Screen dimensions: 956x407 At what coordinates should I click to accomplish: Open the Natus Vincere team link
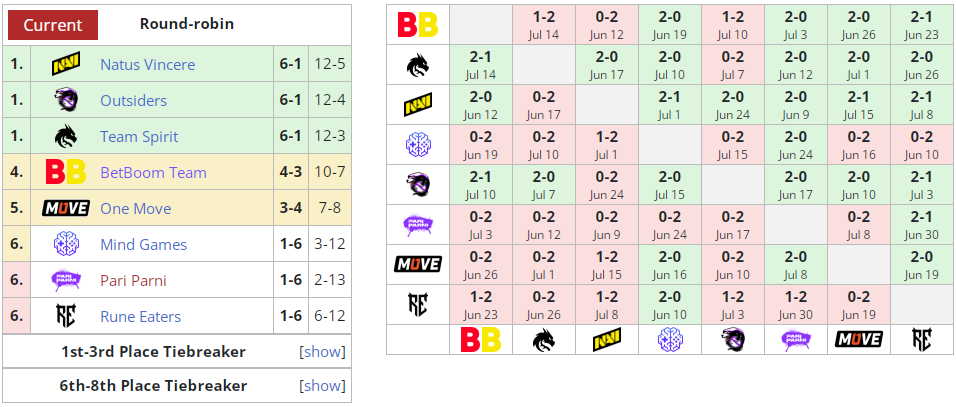point(147,65)
